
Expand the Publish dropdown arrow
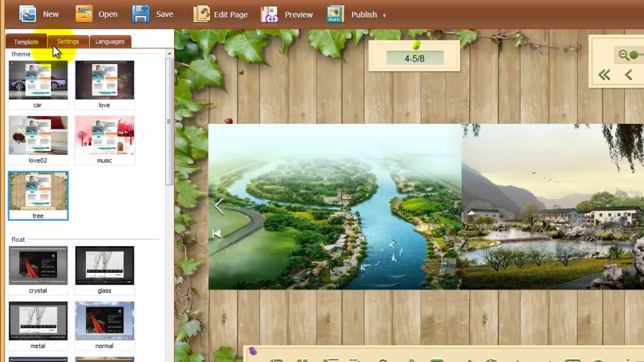click(x=384, y=15)
